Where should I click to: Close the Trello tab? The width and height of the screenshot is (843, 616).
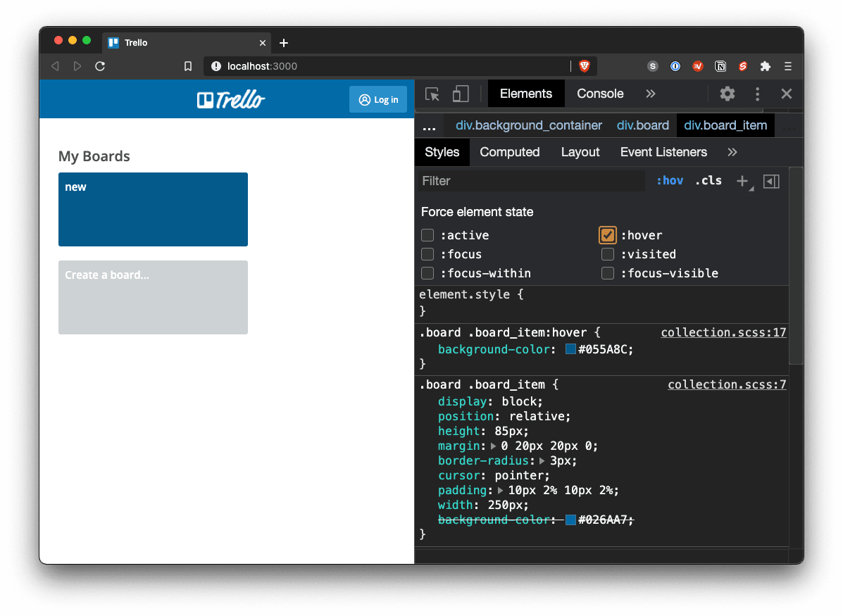pyautogui.click(x=263, y=43)
